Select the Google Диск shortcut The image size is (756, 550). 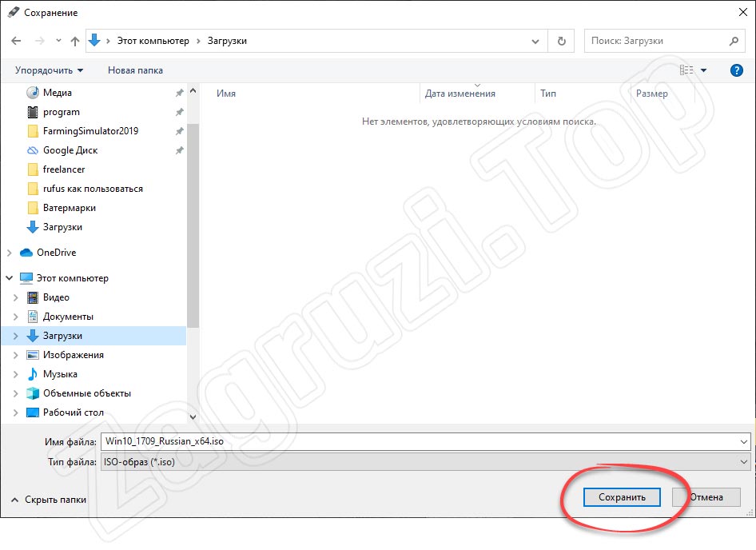click(70, 150)
